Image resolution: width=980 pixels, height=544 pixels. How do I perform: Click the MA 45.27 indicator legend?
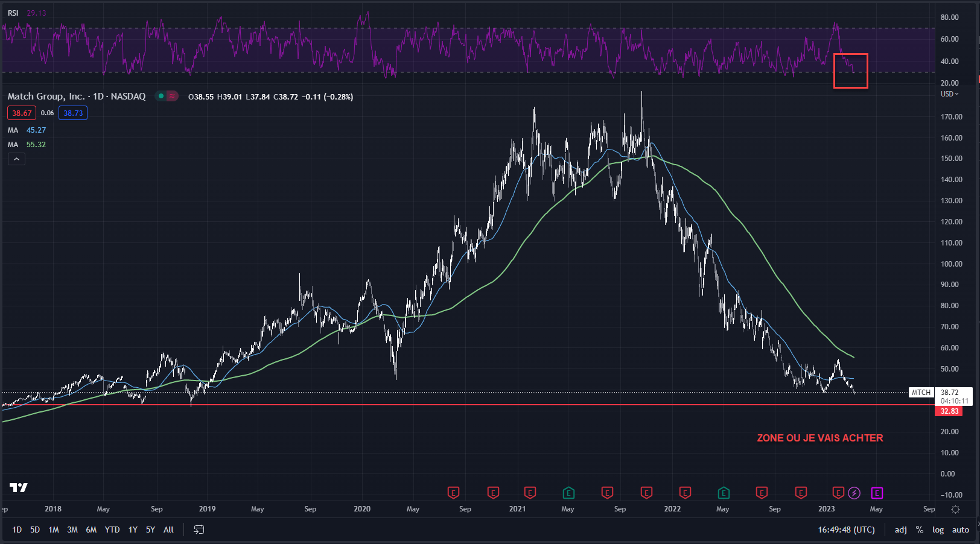point(27,130)
